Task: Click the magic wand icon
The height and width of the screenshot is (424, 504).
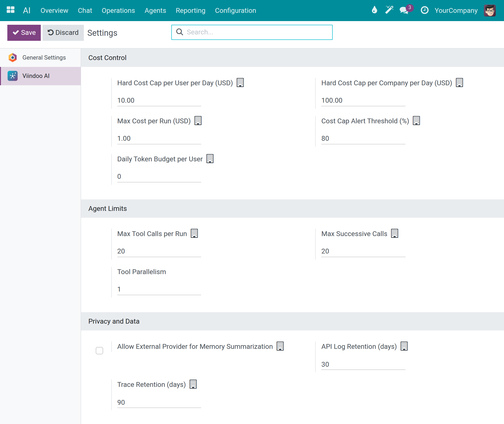Action: point(389,10)
